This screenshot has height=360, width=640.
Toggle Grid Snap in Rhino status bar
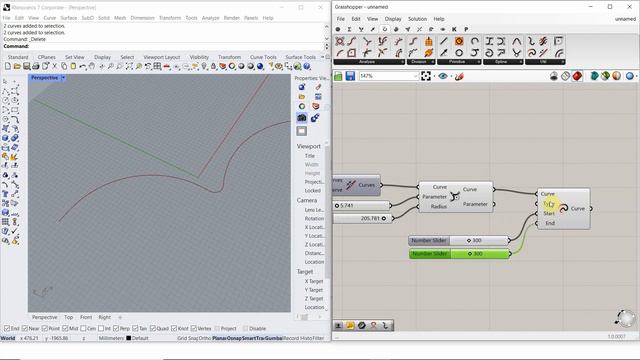coord(188,338)
